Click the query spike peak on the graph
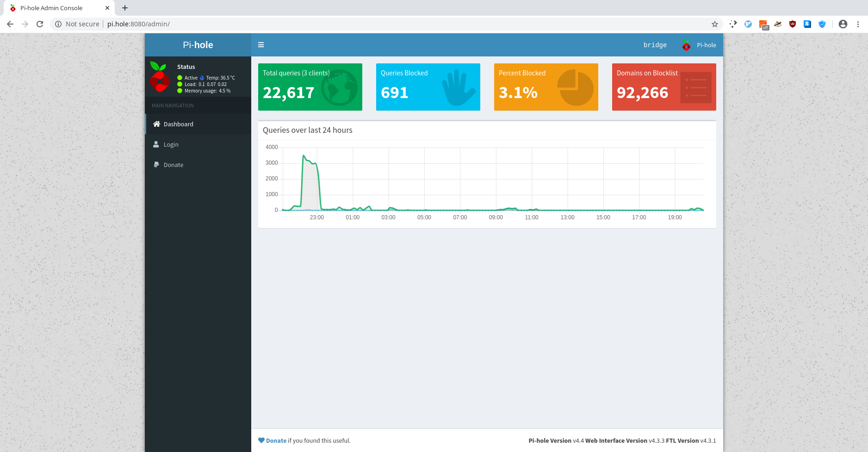Screen dimensions: 868x452 (304, 156)
